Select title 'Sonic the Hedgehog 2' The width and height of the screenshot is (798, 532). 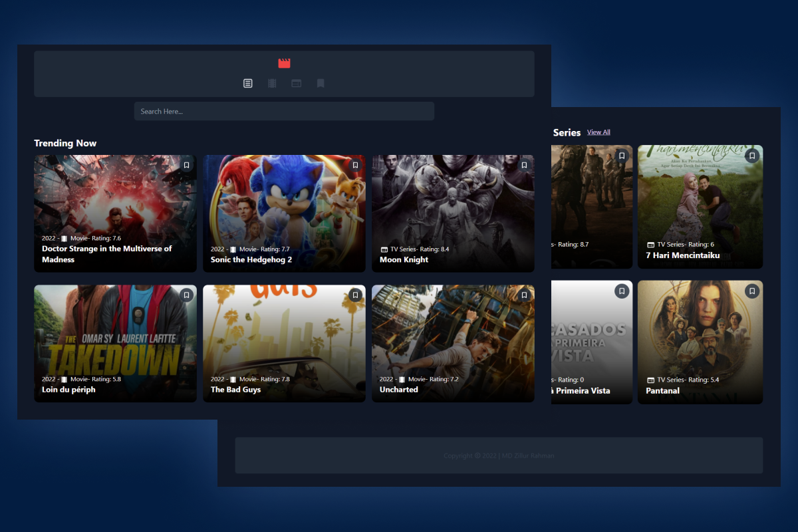tap(251, 260)
